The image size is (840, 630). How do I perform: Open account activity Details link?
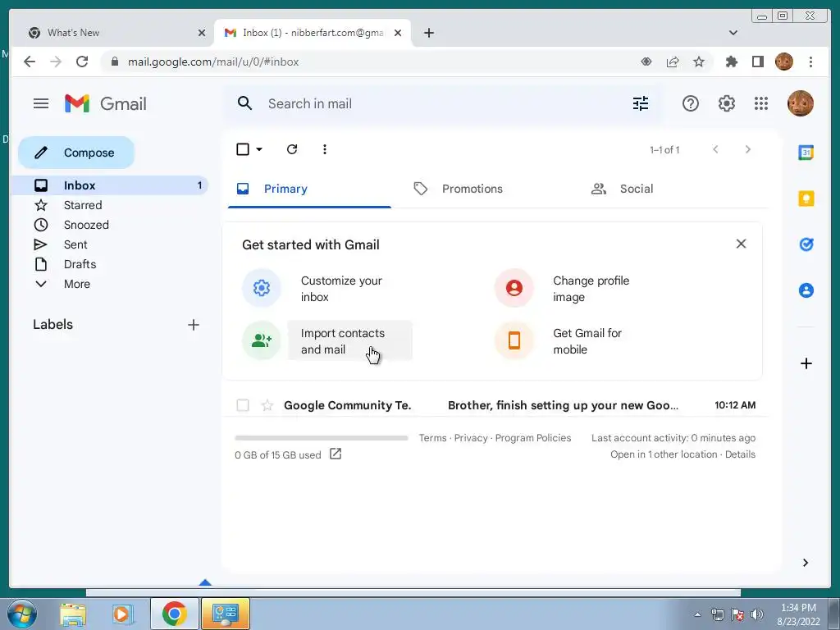[741, 454]
